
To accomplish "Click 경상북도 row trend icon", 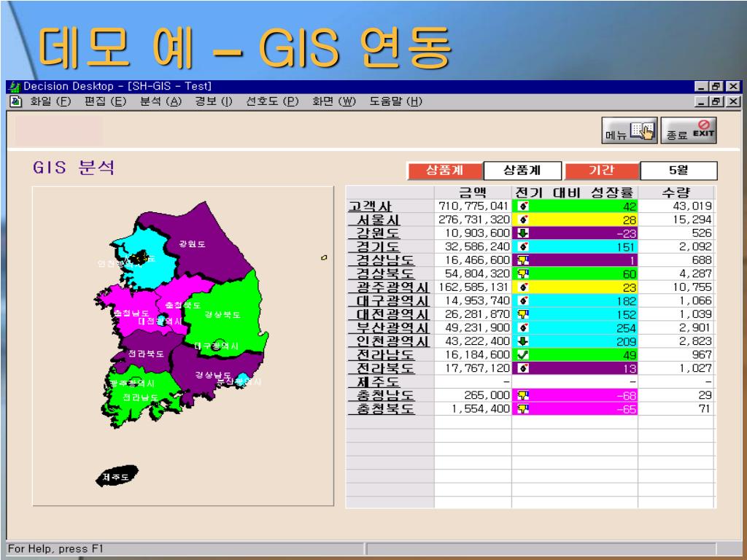I will click(523, 274).
